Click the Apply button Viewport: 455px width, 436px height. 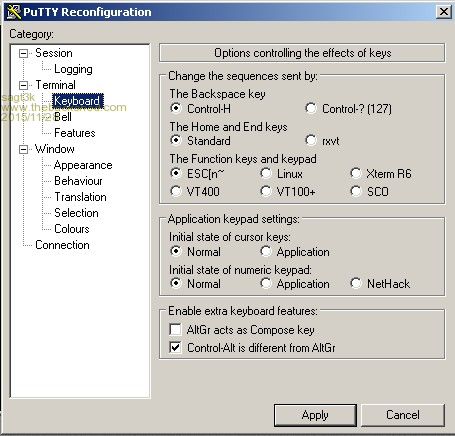point(315,415)
